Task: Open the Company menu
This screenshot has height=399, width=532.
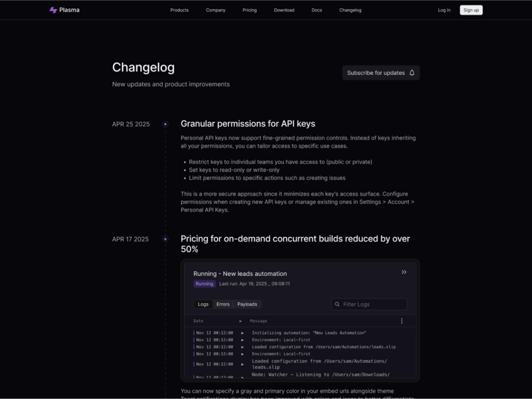Action: click(x=216, y=10)
